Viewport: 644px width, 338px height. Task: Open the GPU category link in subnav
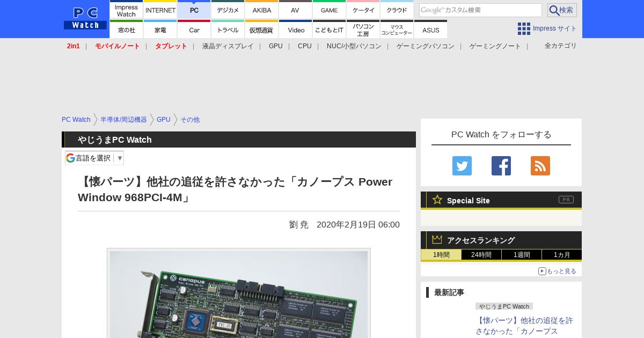[x=276, y=46]
